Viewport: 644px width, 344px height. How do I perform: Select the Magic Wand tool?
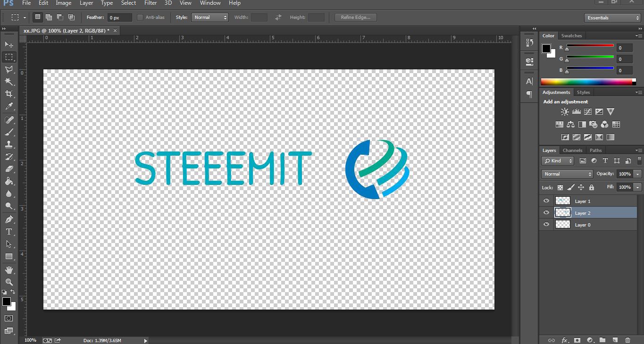(8, 82)
